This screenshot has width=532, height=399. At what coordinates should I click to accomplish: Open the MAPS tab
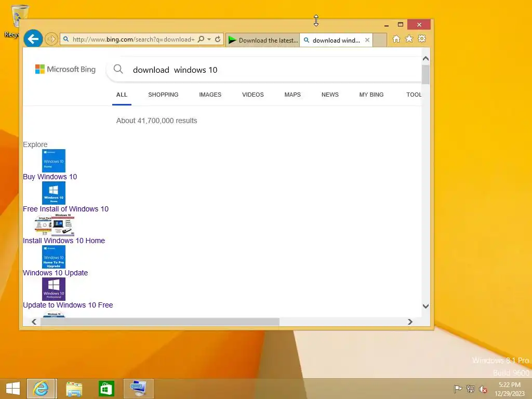coord(292,95)
